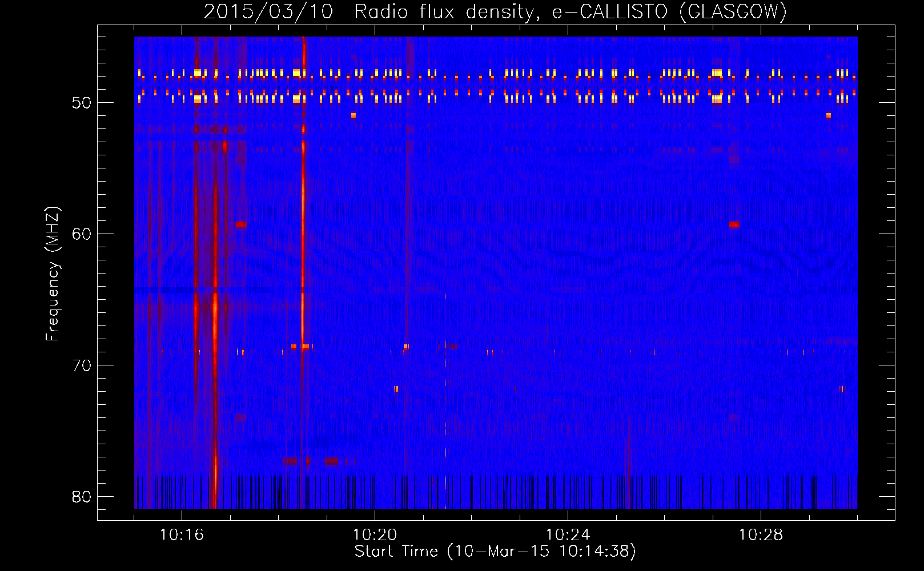Click the 60 frequency tick label
Screen dimensions: 924x571
point(82,235)
